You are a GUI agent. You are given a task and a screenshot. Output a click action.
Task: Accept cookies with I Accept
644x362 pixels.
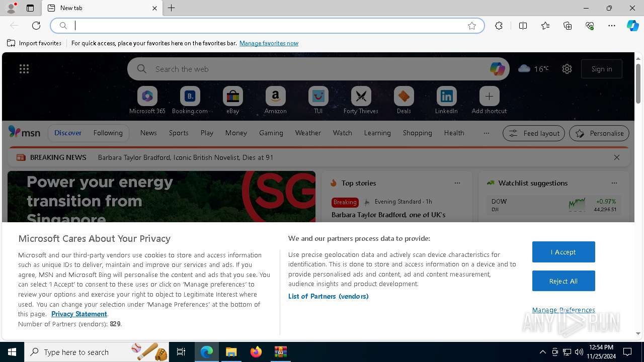(563, 252)
